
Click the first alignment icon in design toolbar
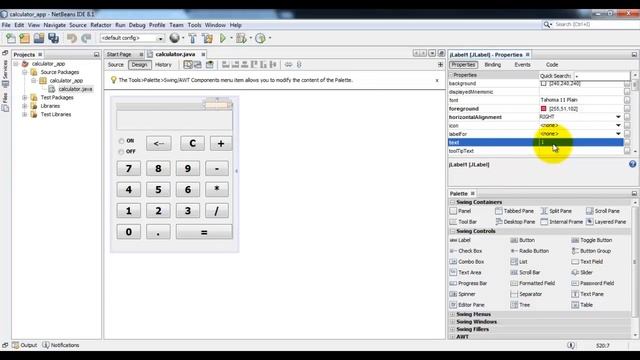pyautogui.click(x=225, y=64)
